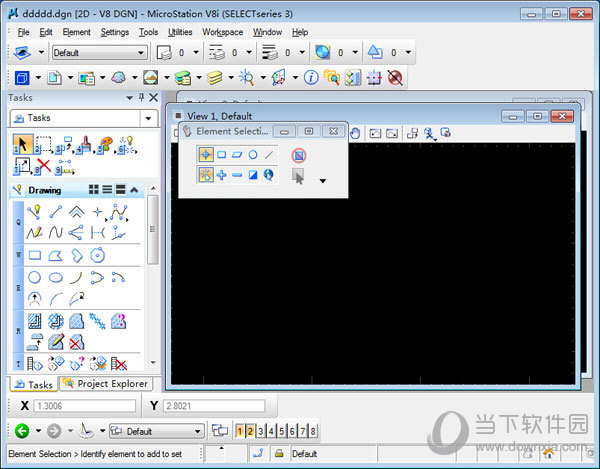Viewport: 600px width, 469px height.
Task: Select the Place Regular Polygon tool
Action: click(98, 255)
